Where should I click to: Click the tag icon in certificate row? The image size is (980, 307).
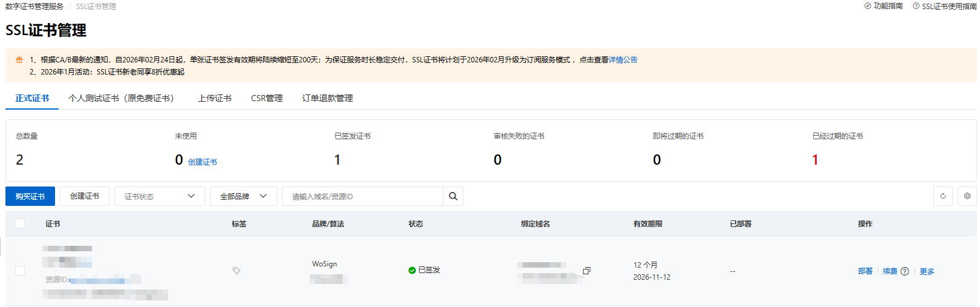click(237, 271)
